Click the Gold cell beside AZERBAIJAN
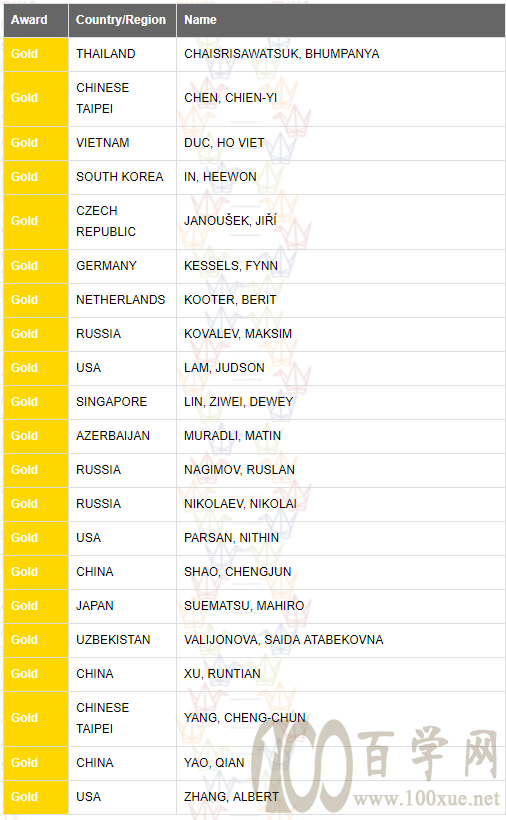Screen dimensions: 506x820 coord(36,436)
